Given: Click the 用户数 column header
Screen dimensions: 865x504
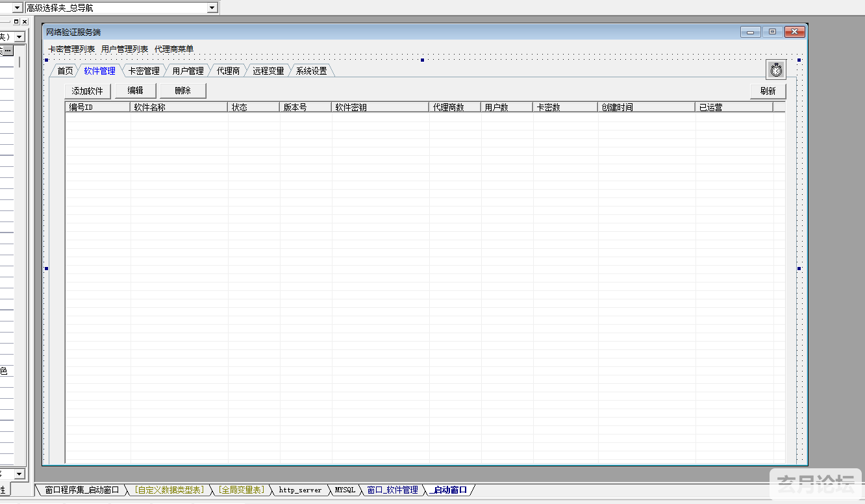Looking at the screenshot, I should tap(507, 107).
